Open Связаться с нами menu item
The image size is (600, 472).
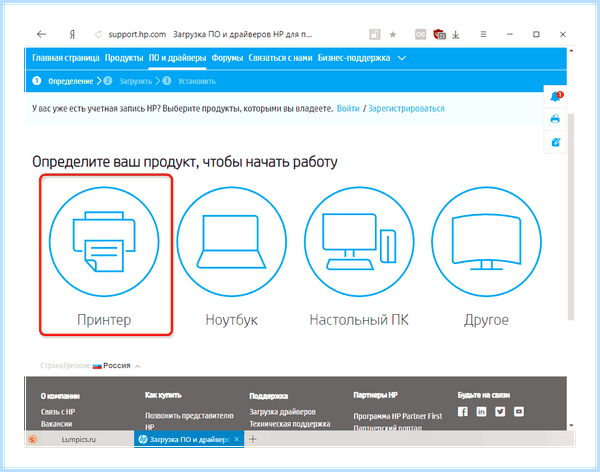(280, 58)
